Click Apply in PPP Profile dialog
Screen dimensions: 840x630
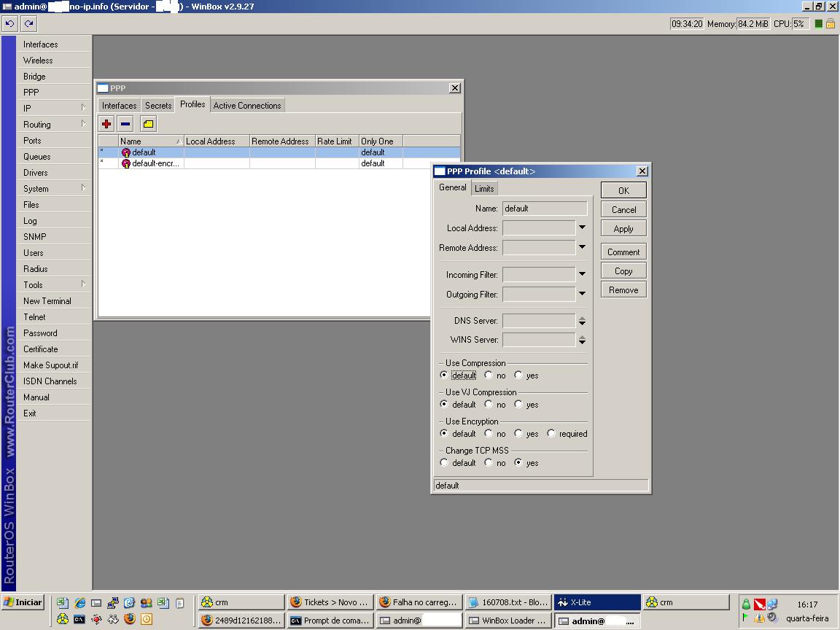point(623,229)
